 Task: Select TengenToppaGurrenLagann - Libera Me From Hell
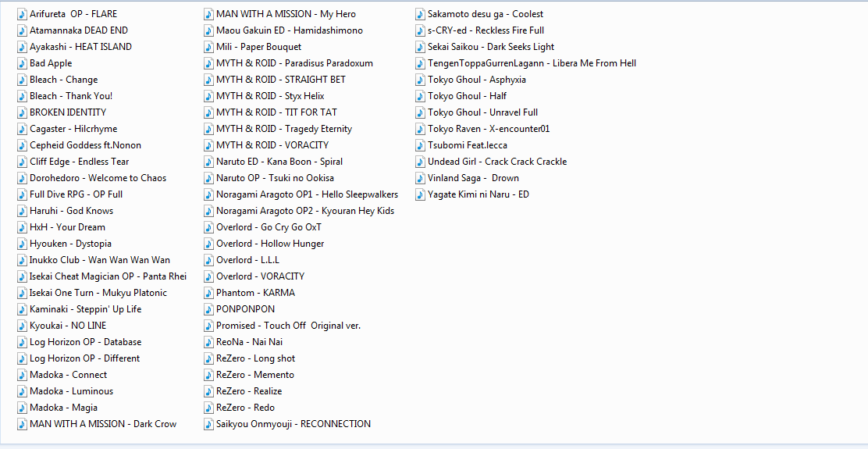[532, 63]
